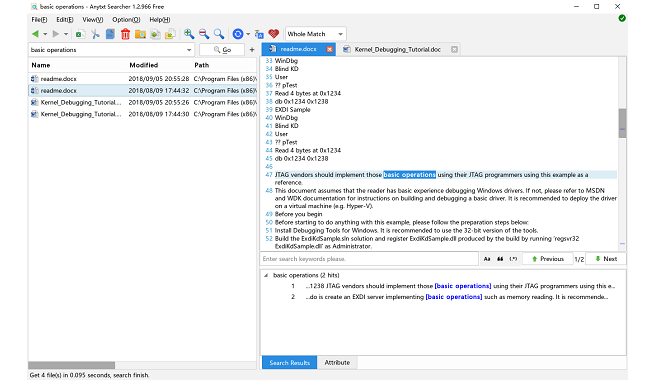Click the document vertical scrollbar thumb
The height and width of the screenshot is (380, 660).
pyautogui.click(x=622, y=123)
